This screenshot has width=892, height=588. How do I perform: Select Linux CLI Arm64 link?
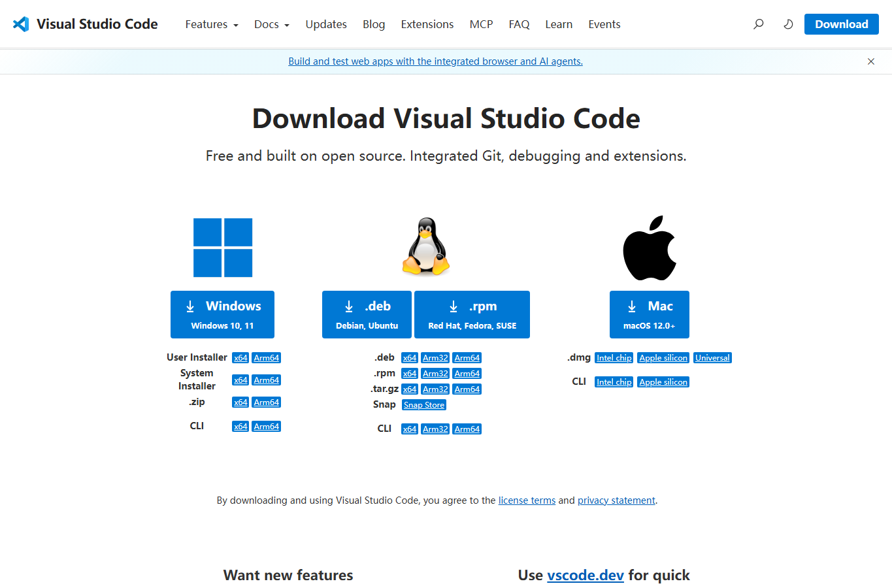467,429
